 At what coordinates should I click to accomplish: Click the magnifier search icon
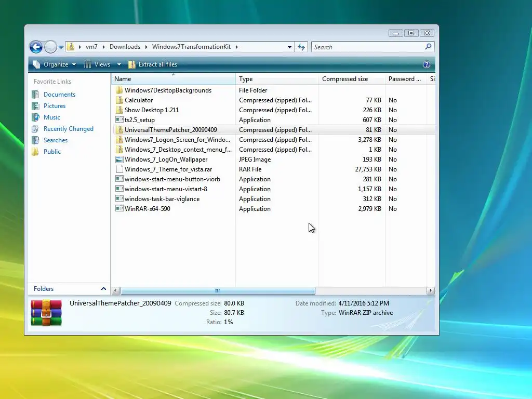tap(429, 46)
